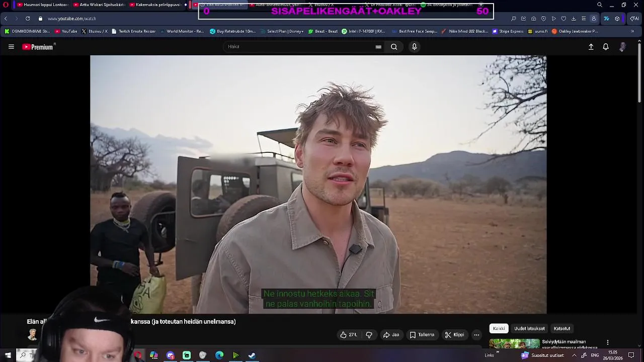Open Steam from taskbar

[x=252, y=355]
